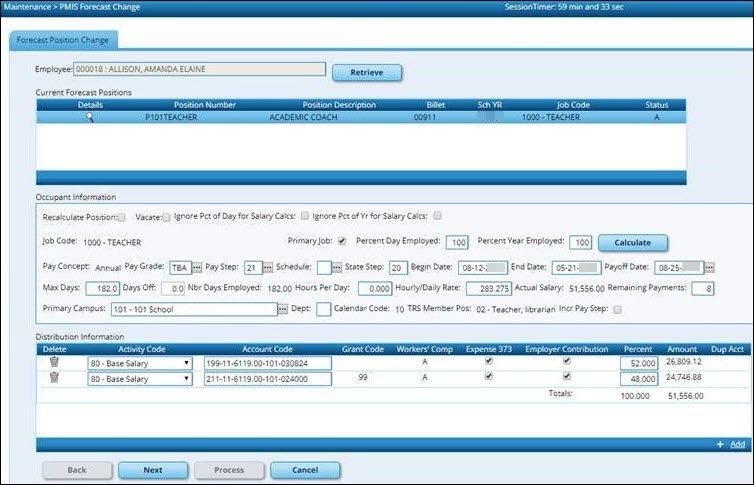Open Primary Campus lookup ellipsis button

coord(282,309)
